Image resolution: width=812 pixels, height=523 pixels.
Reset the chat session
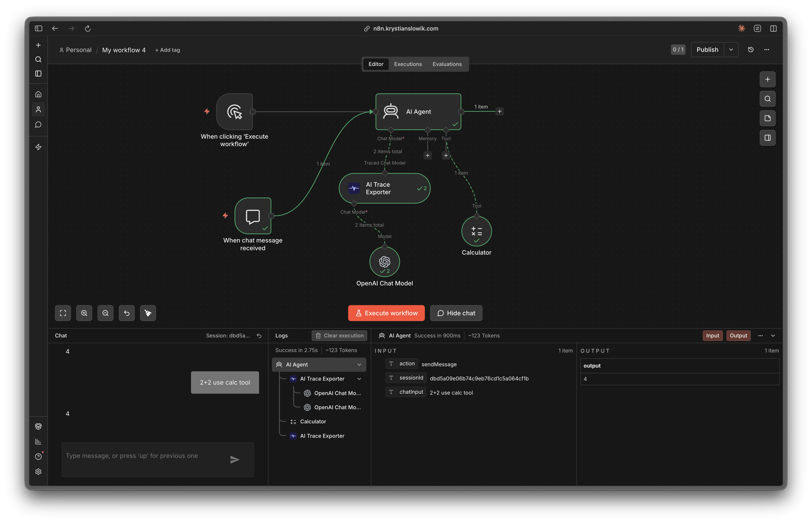click(259, 335)
